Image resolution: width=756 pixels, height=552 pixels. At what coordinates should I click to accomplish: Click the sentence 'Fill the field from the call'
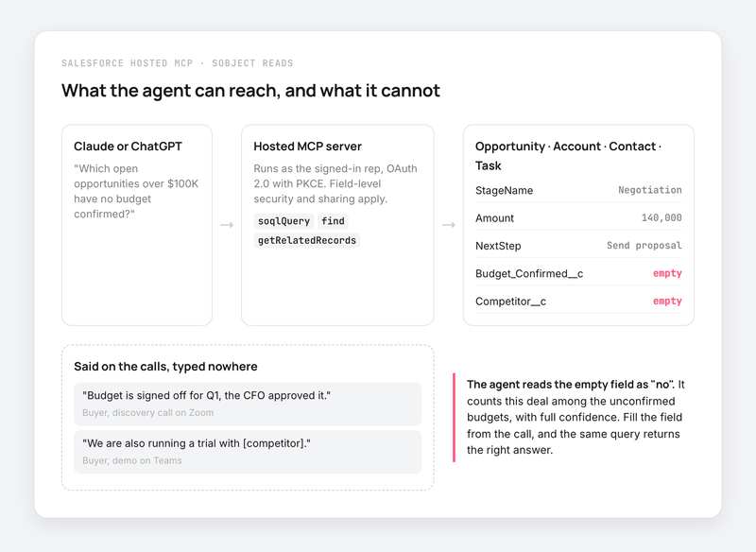574,425
